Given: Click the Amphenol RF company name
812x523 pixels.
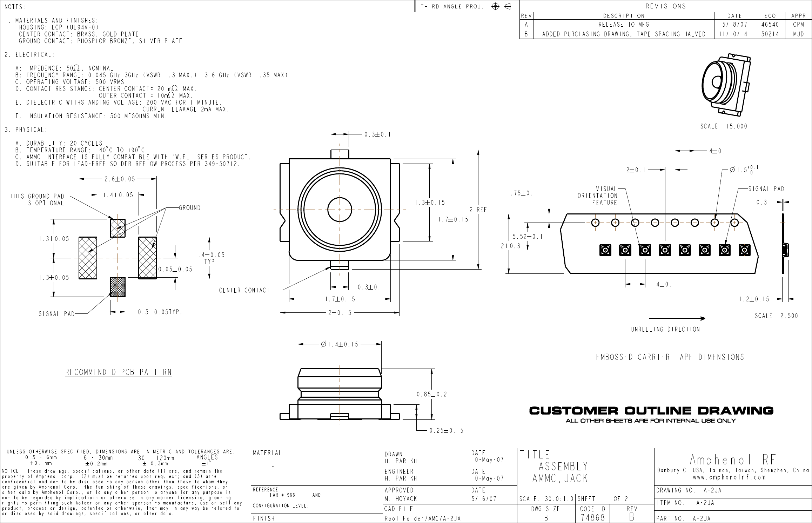Looking at the screenshot, I should coord(733,460).
